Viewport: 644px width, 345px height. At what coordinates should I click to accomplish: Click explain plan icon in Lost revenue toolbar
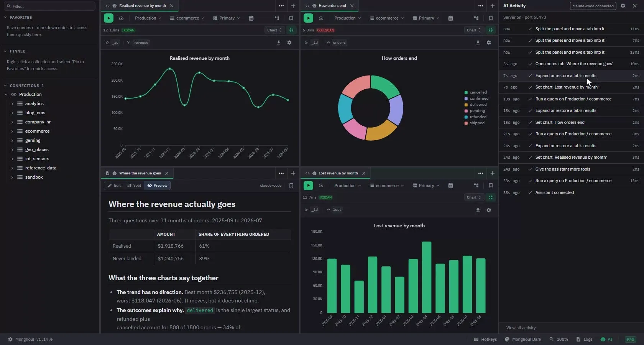coord(321,186)
